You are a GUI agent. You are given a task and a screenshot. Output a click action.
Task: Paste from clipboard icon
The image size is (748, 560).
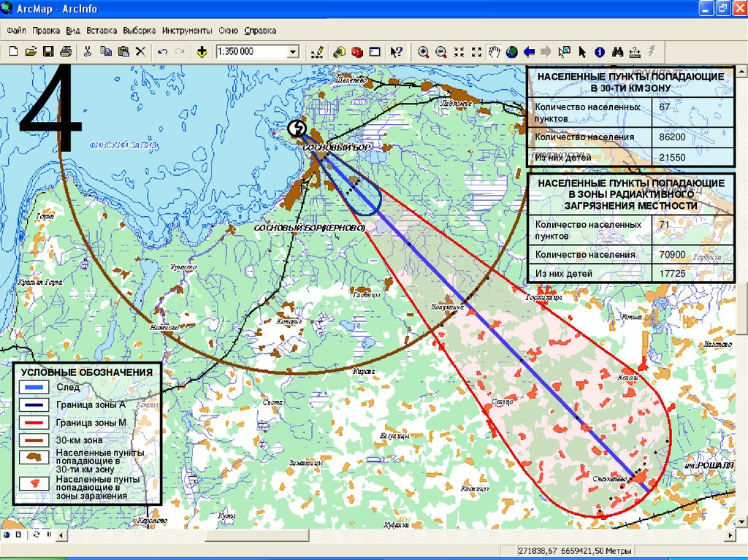point(123,52)
